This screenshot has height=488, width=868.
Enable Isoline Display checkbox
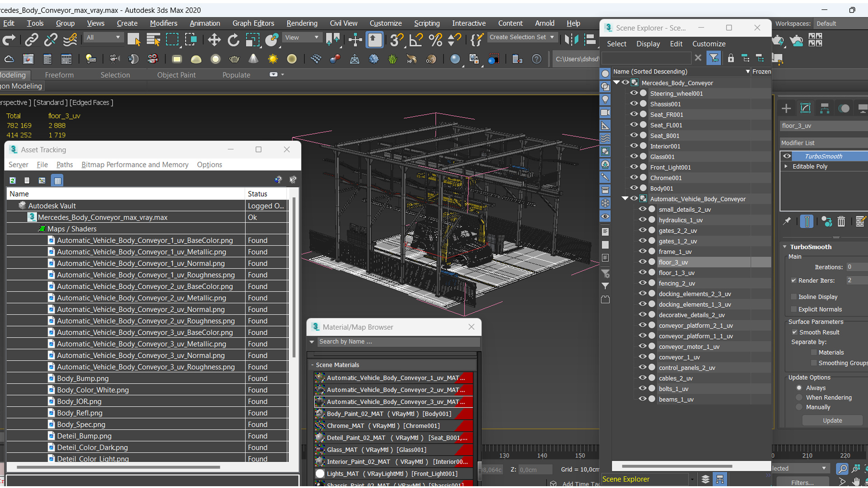pyautogui.click(x=793, y=297)
